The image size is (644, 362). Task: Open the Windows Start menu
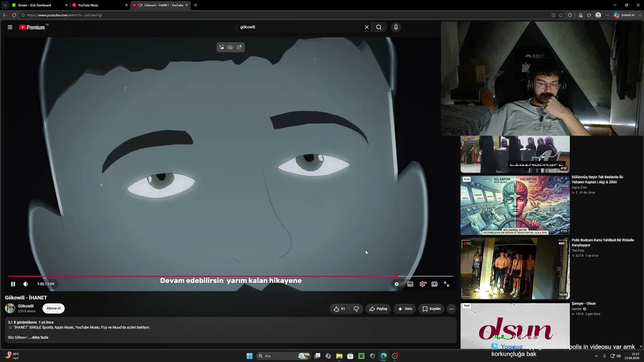pos(250,356)
